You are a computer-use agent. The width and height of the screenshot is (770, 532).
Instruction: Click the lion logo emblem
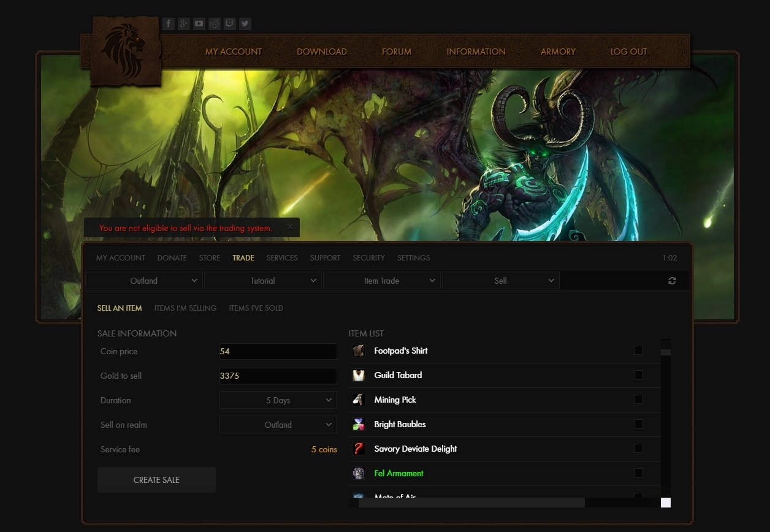(126, 52)
